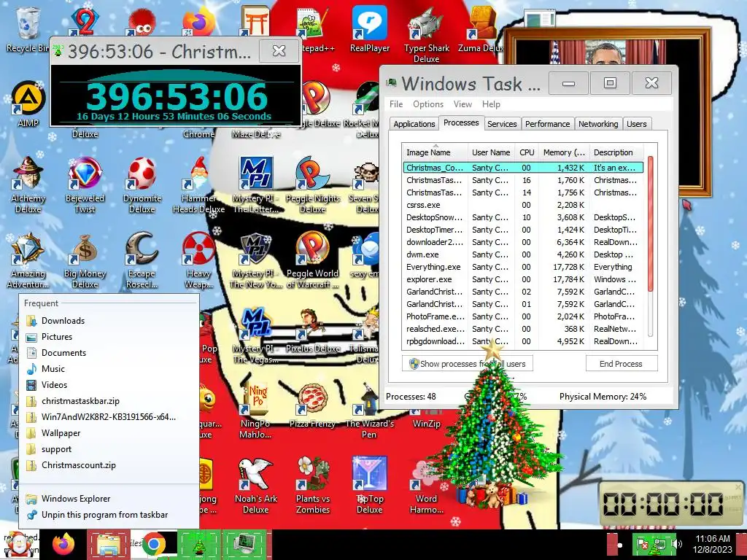Open Peggle World of Warcraft shortcut
The height and width of the screenshot is (560, 747).
click(312, 260)
